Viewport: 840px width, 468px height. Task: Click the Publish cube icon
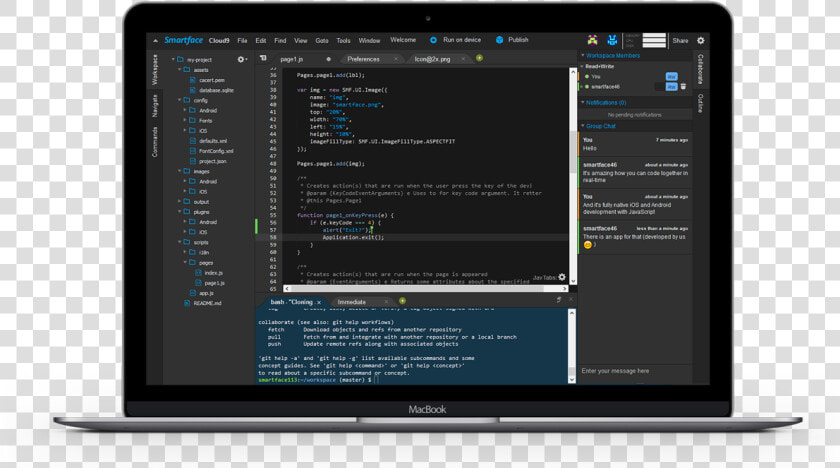pyautogui.click(x=499, y=40)
